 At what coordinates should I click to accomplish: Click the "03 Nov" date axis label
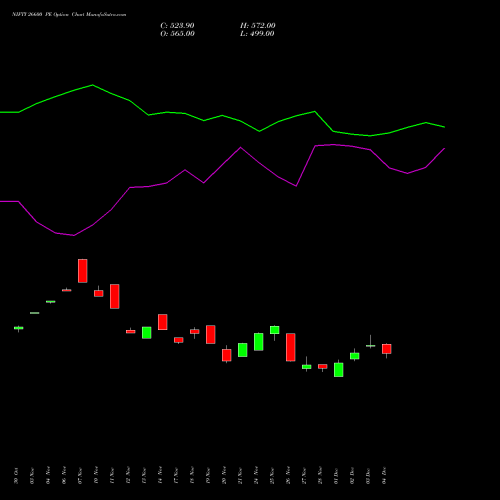click(32, 476)
